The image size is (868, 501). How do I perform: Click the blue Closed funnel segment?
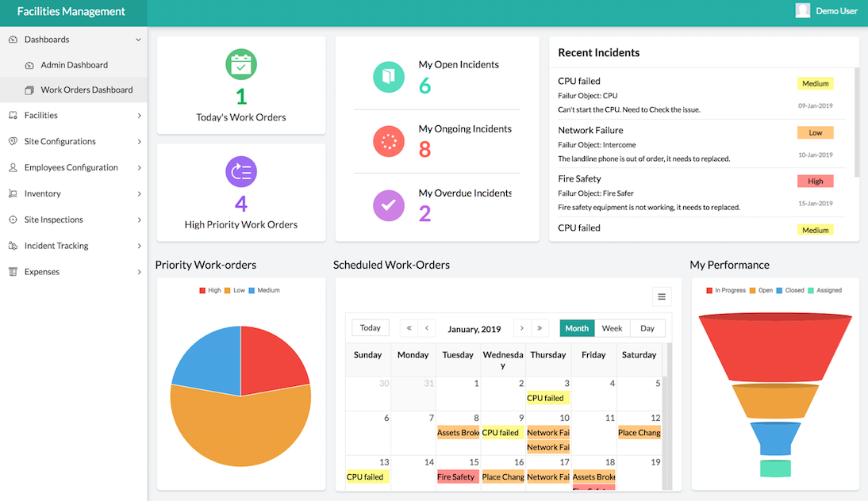[775, 438]
